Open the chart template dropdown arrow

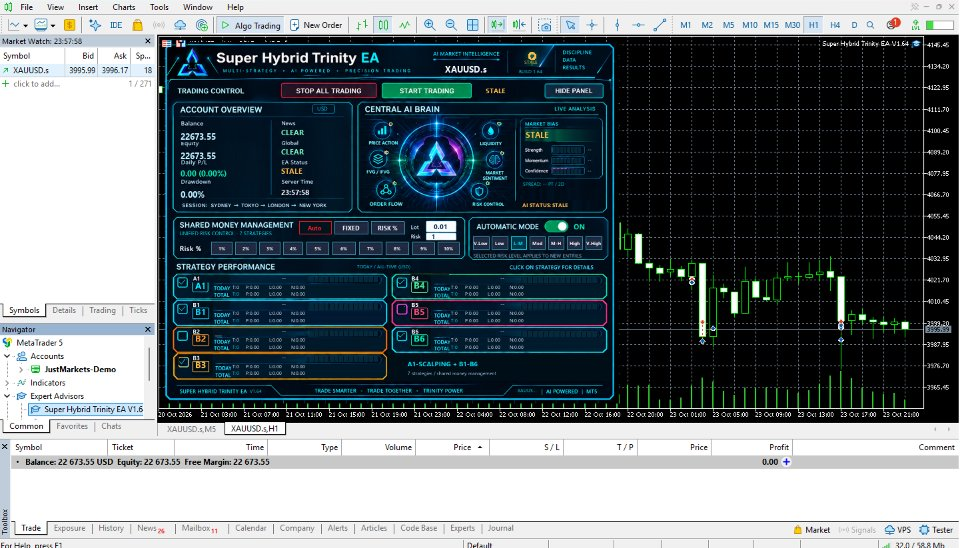point(53,26)
